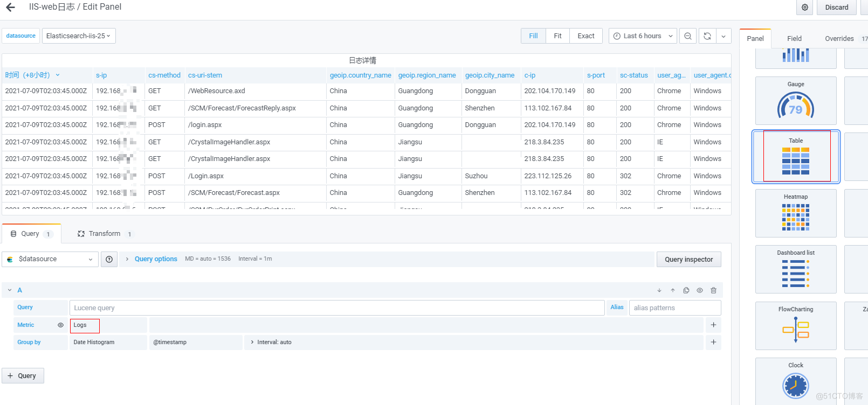Expand the Interval: auto options
The image size is (868, 405).
pos(271,343)
